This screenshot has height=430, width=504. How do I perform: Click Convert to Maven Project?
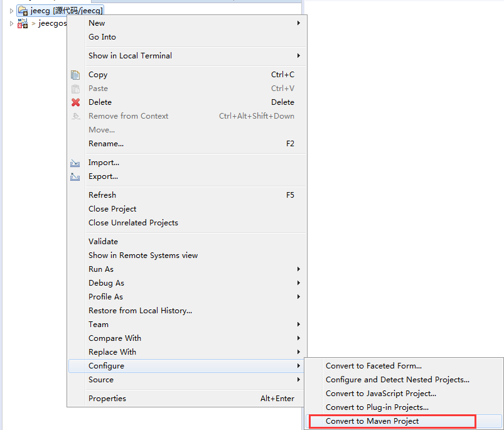[x=404, y=421]
